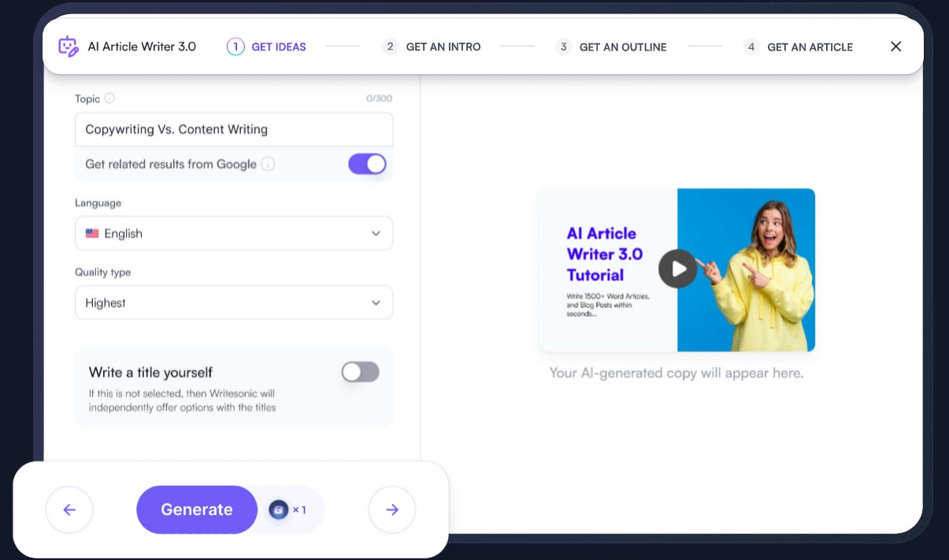This screenshot has height=560, width=949.
Task: Click the info icon beside Google results label
Action: pyautogui.click(x=268, y=164)
